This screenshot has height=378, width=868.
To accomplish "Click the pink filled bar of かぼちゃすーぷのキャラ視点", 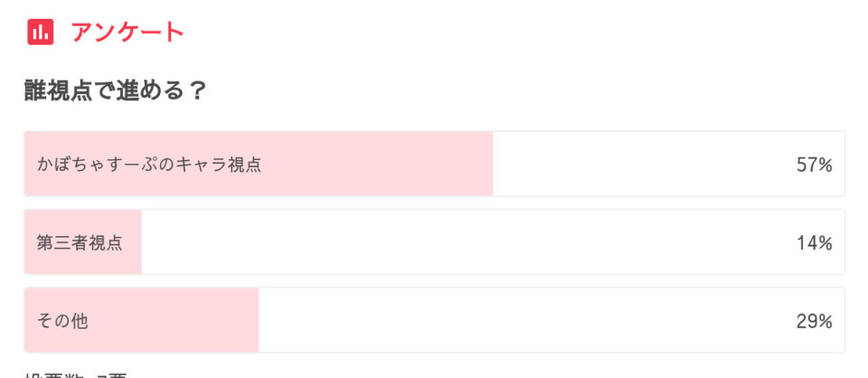I will 380,165.
